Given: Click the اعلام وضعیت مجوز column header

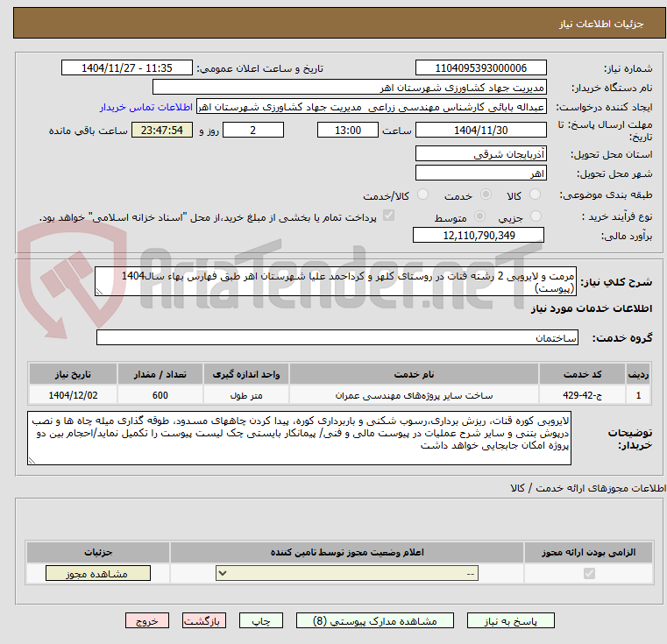Looking at the screenshot, I should pyautogui.click(x=347, y=552).
